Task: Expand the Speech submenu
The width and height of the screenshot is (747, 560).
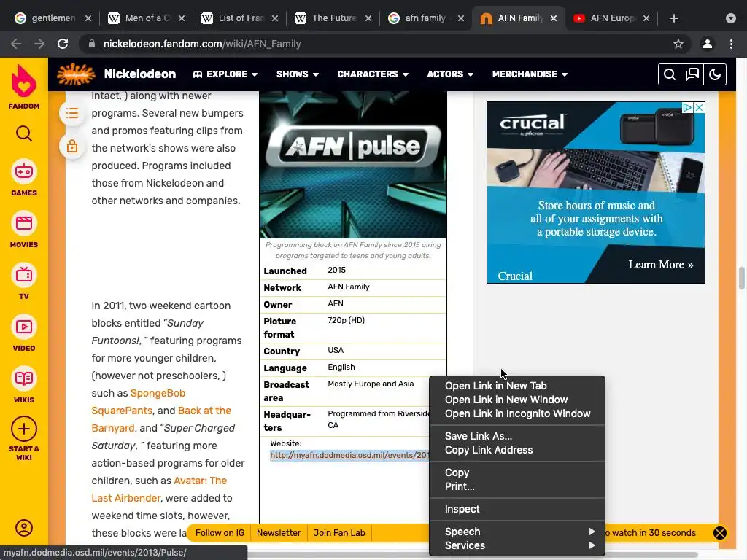Action: [x=517, y=532]
